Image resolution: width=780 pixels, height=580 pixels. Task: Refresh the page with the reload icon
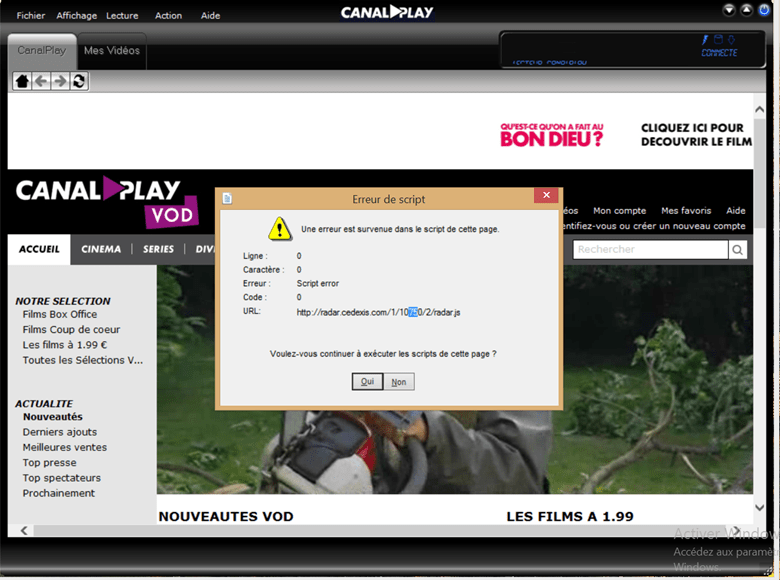pyautogui.click(x=78, y=81)
